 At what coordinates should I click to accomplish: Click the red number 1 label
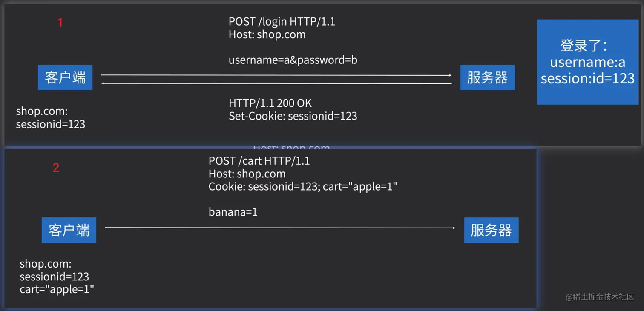(60, 23)
